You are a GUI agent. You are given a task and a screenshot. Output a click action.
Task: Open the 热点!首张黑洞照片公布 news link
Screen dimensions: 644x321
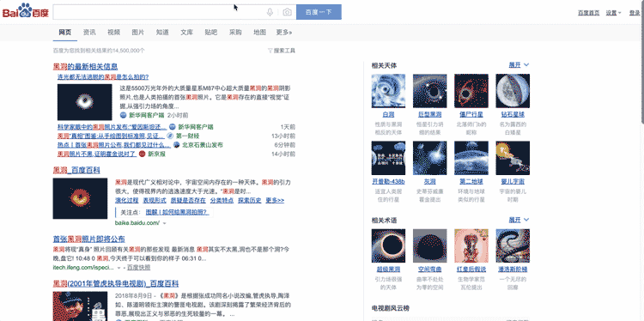pos(113,145)
